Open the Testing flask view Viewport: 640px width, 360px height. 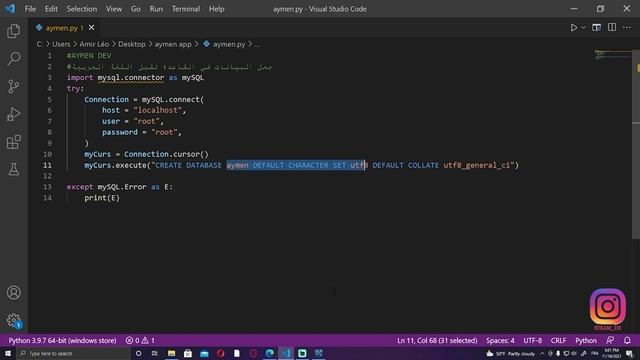click(13, 169)
